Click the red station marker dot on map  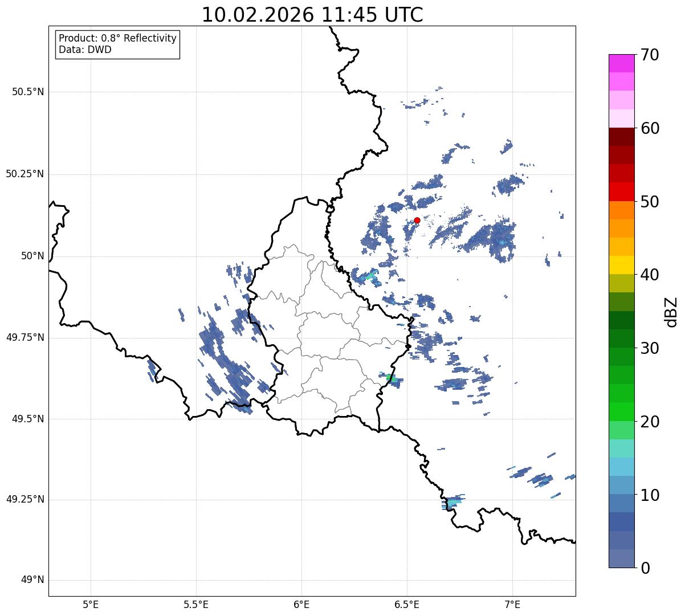[417, 220]
